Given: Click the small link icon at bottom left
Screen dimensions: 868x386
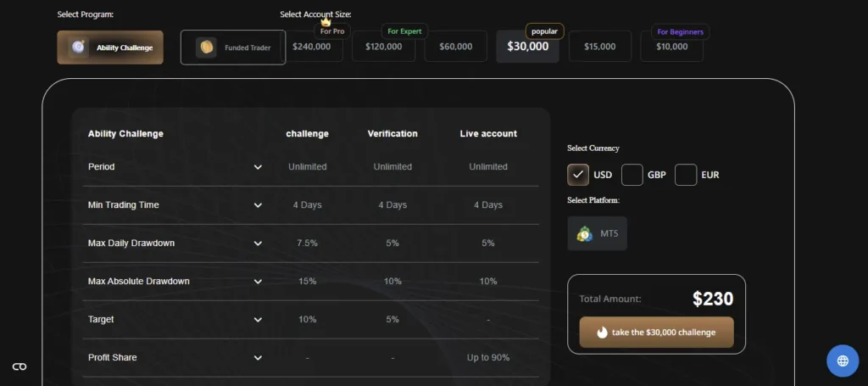Looking at the screenshot, I should tap(19, 366).
